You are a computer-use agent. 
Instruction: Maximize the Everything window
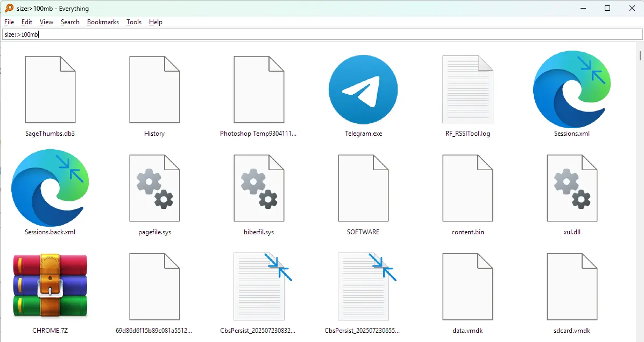(607, 8)
